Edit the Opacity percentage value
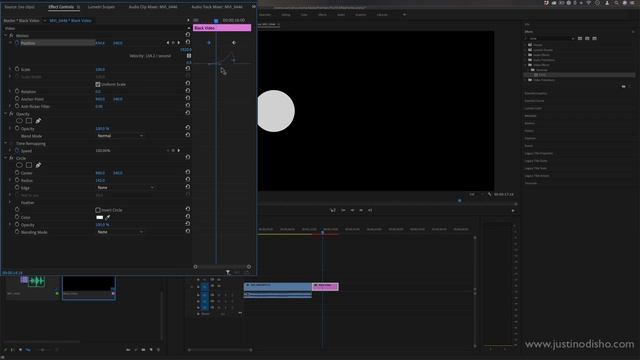The height and width of the screenshot is (360, 640). [102, 129]
